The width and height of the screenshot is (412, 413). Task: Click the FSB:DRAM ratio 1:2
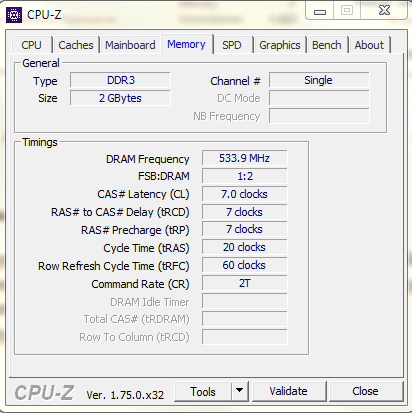tap(244, 176)
